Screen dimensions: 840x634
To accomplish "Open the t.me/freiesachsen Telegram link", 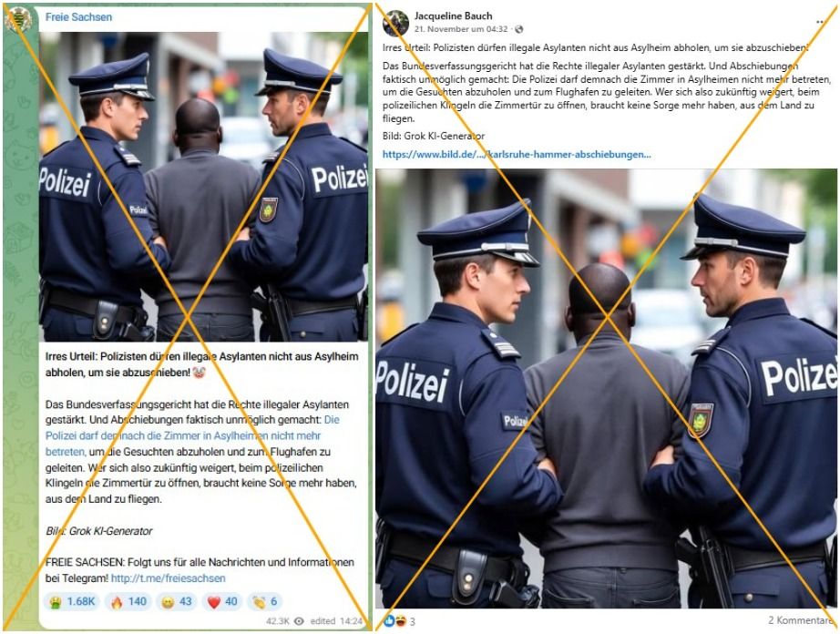I will (169, 578).
